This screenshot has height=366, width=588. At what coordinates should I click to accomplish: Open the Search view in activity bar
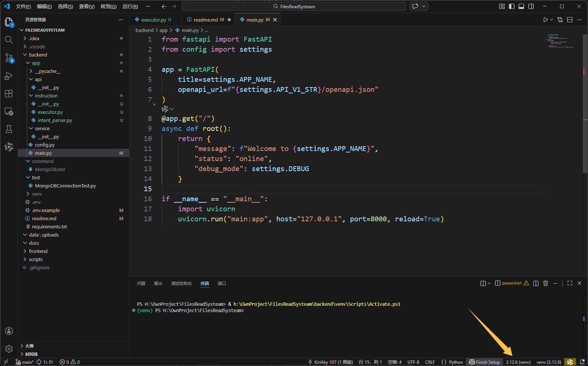(9, 40)
